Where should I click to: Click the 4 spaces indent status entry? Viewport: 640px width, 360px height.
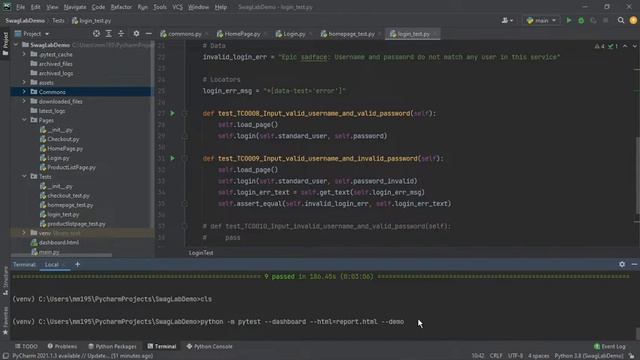click(x=538, y=356)
